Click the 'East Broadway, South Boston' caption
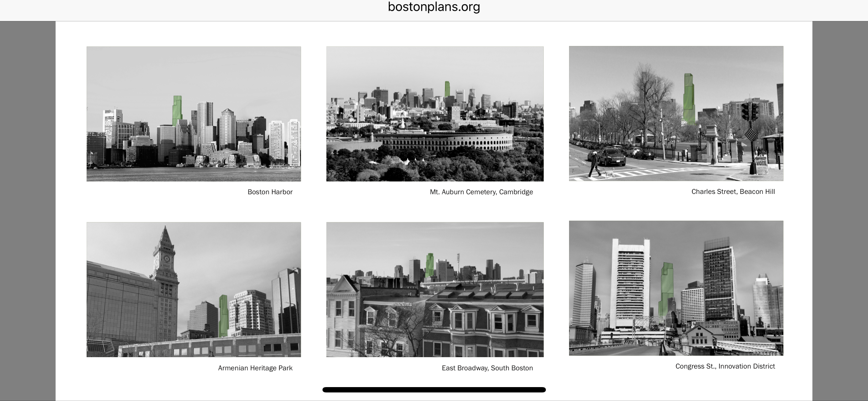 coord(487,368)
